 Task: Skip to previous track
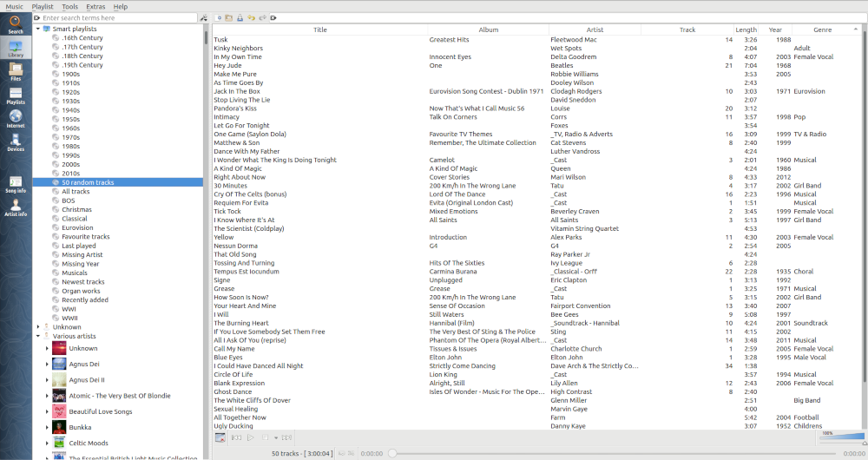(236, 437)
